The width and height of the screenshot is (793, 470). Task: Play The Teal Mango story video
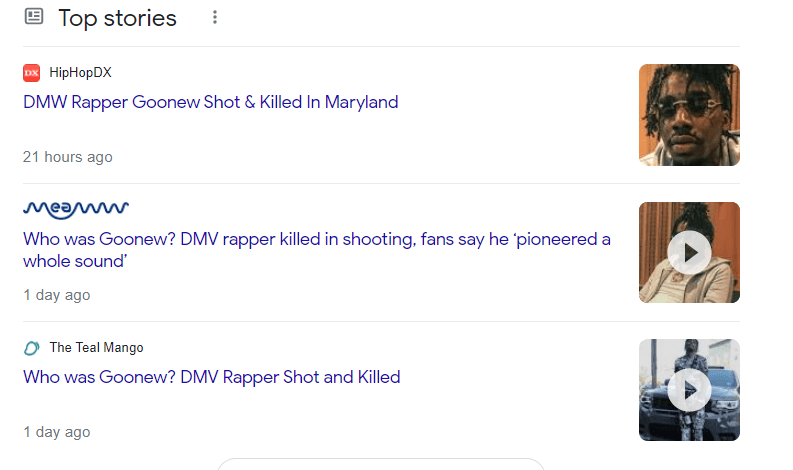tap(689, 390)
